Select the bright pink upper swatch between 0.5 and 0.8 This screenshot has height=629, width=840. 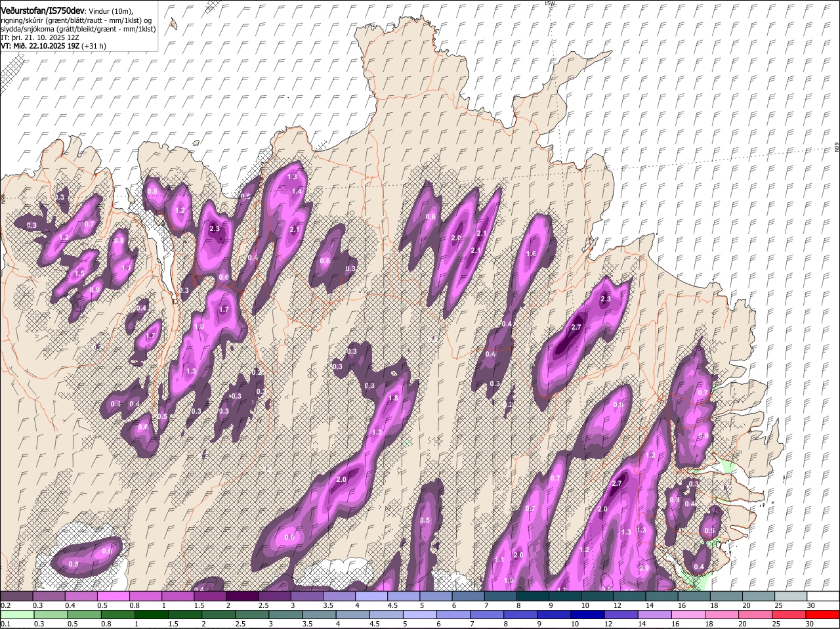pyautogui.click(x=113, y=596)
